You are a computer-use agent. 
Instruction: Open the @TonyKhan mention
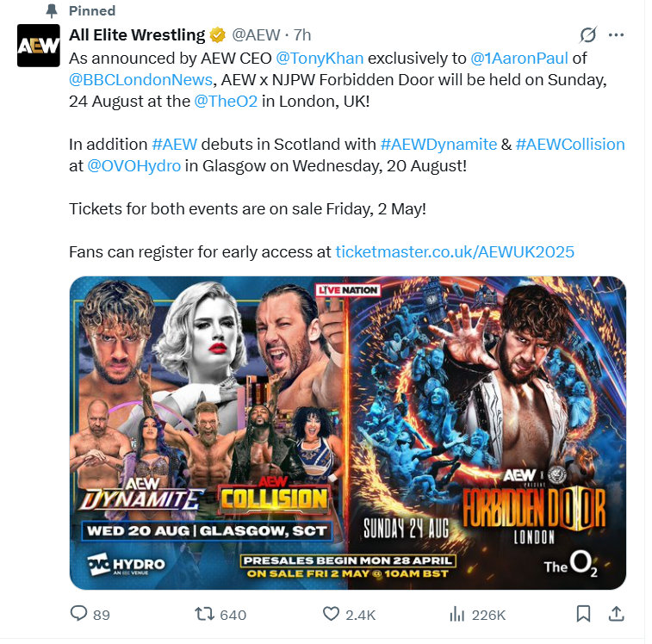(x=320, y=59)
